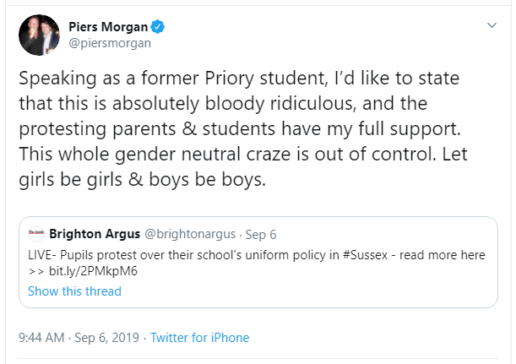The height and width of the screenshot is (364, 516).
Task: Click the main tweet text body
Action: point(243,129)
